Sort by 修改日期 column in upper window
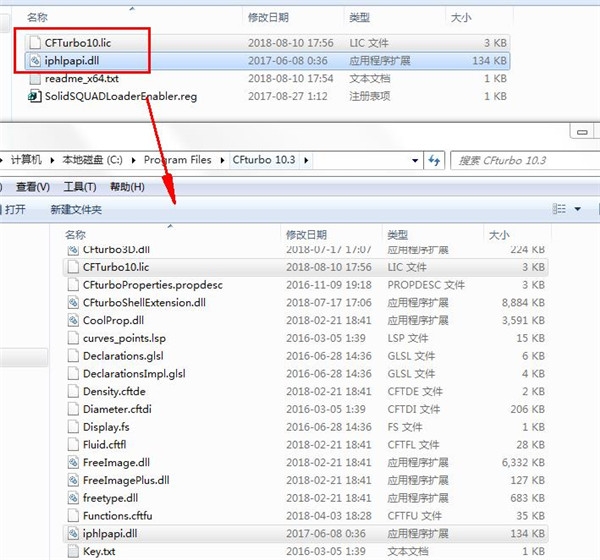This screenshot has width=600, height=560. pos(268,17)
